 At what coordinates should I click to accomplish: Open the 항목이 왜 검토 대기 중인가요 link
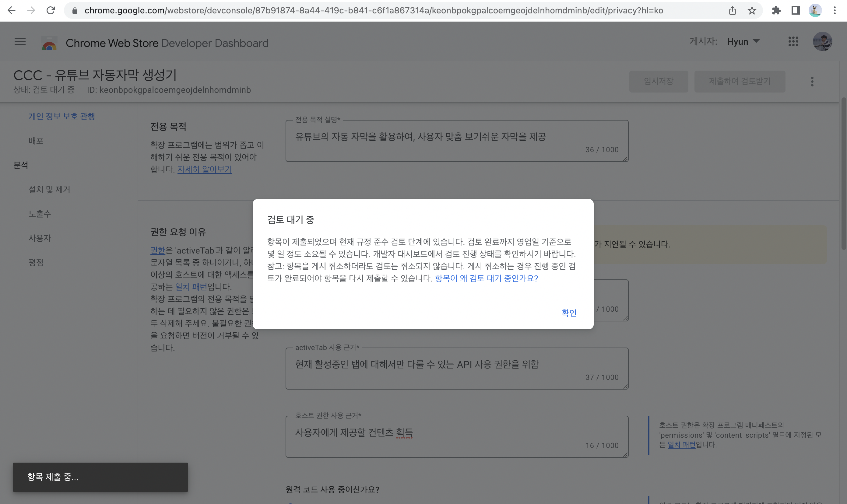coord(486,278)
